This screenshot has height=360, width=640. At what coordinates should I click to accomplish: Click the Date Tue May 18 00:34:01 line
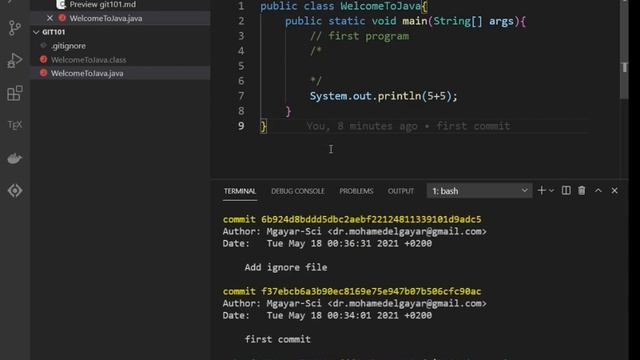327,316
